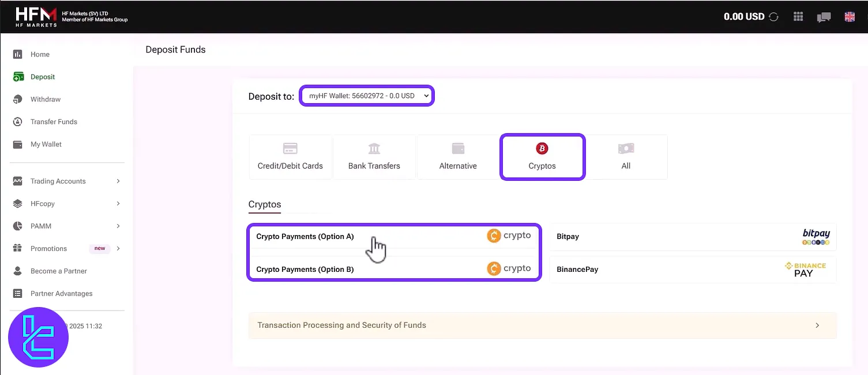The height and width of the screenshot is (375, 868).
Task: Click the Binance Pay logo
Action: (805, 270)
